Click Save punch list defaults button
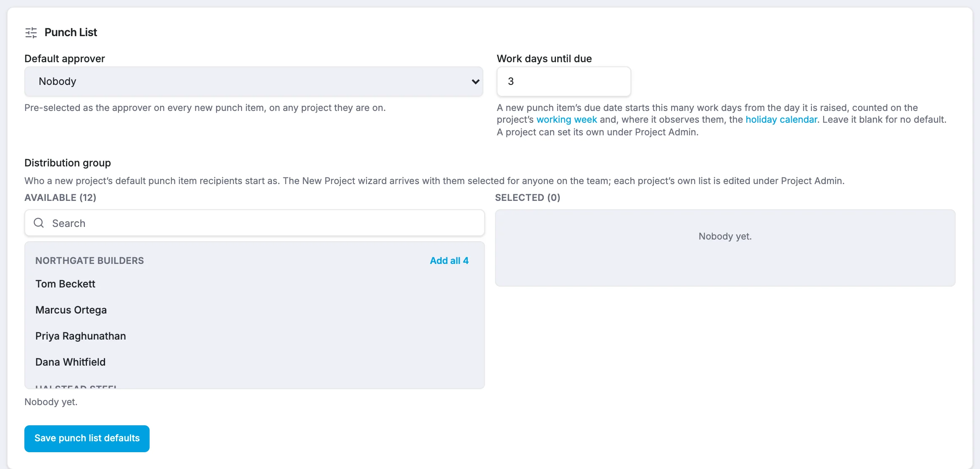Screen dimensions: 980x469 pyautogui.click(x=87, y=438)
